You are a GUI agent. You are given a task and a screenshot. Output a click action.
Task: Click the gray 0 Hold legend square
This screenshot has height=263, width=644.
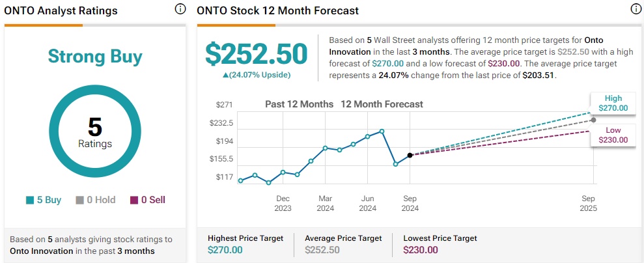click(x=80, y=201)
